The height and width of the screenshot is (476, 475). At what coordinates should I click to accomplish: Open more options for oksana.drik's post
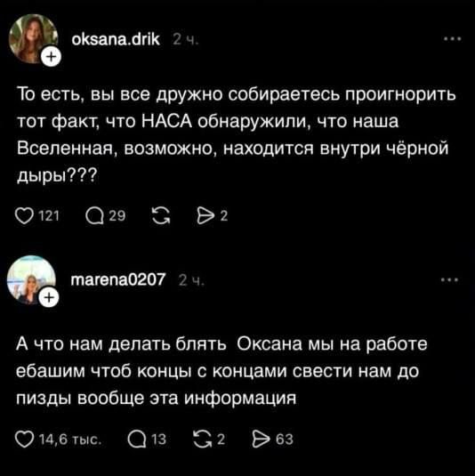click(x=452, y=39)
